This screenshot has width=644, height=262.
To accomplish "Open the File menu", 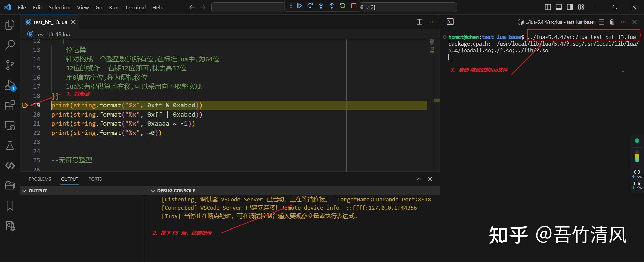I will click(x=22, y=7).
